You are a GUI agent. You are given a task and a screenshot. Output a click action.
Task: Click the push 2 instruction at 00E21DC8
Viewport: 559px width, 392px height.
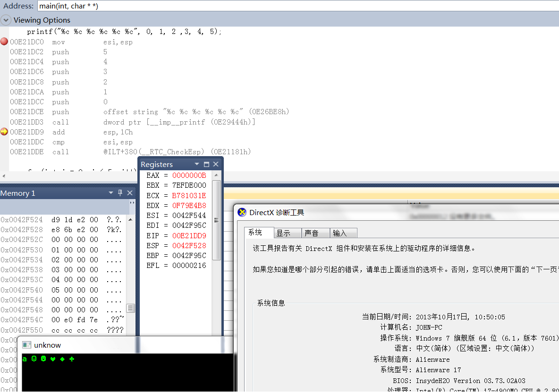[59, 82]
